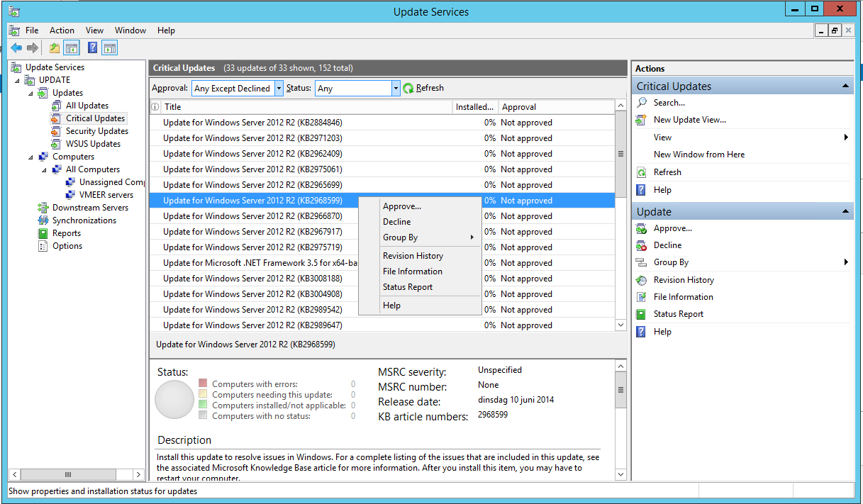863x504 pixels.
Task: Select update KB3004908 row
Action: tap(382, 294)
